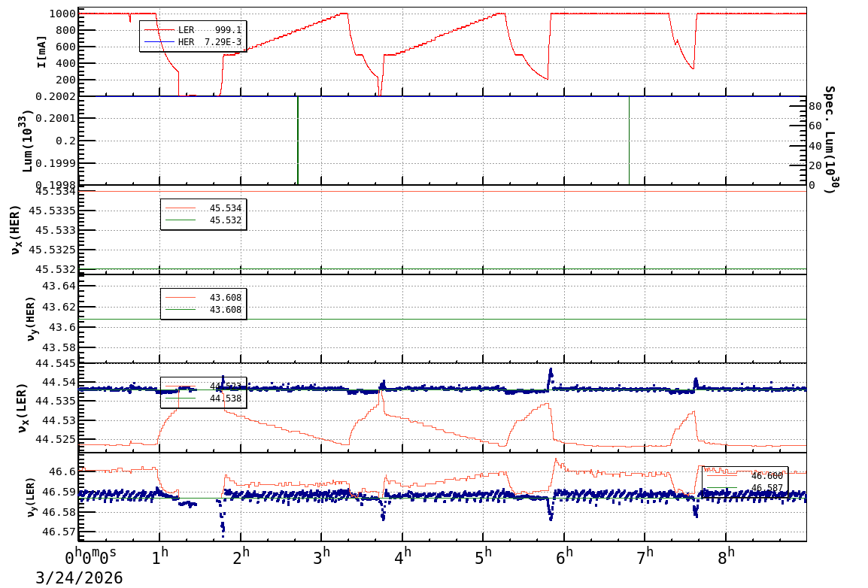868x588 pixels.
Task: Click the 5h time axis label
Action: pos(484,556)
